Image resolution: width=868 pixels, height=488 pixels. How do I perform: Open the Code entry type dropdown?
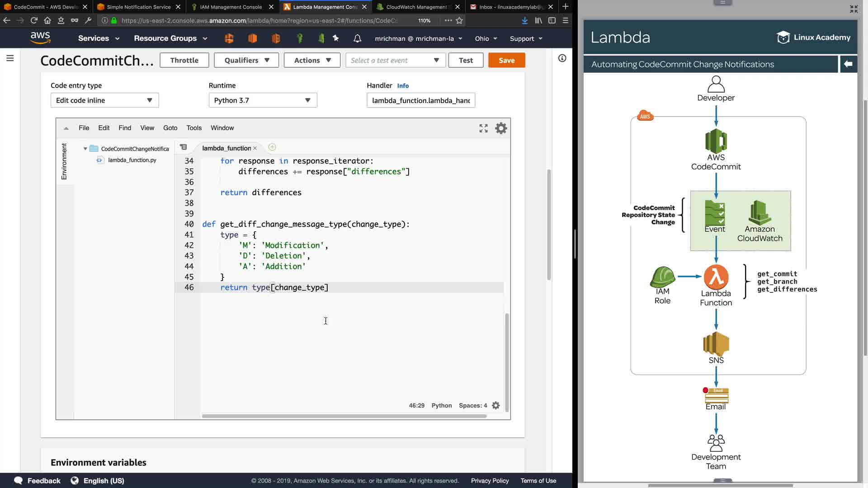[x=104, y=100]
